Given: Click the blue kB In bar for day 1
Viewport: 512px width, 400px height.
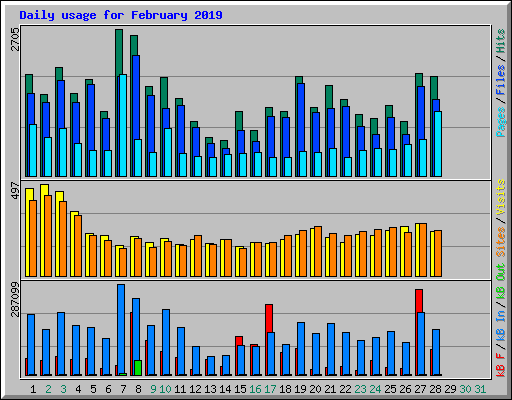Looking at the screenshot, I should point(31,345).
